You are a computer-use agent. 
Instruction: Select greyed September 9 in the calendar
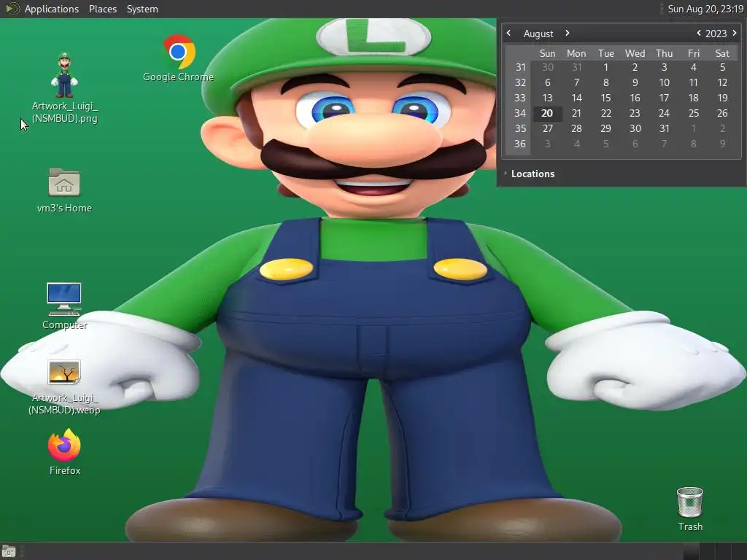coord(722,144)
